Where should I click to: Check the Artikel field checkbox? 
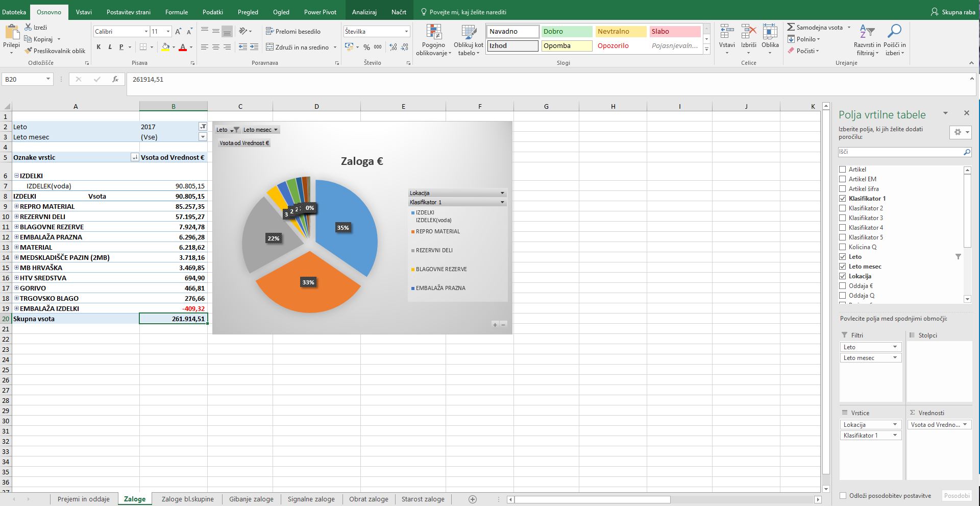843,170
